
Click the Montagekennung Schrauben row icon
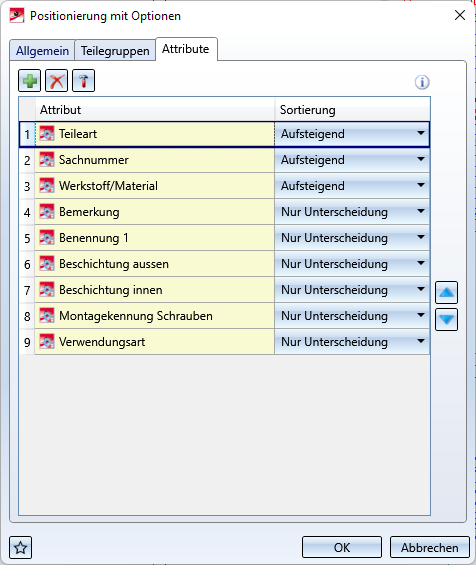(x=47, y=315)
